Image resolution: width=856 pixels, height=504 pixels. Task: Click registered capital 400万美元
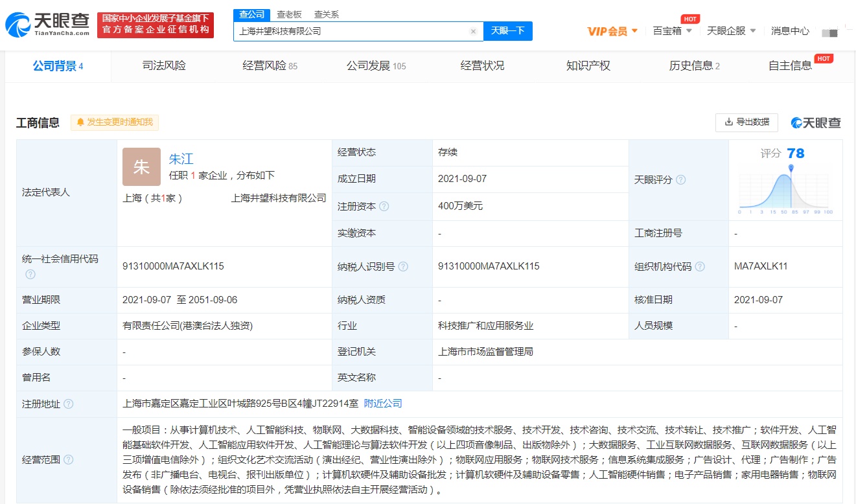(x=460, y=207)
